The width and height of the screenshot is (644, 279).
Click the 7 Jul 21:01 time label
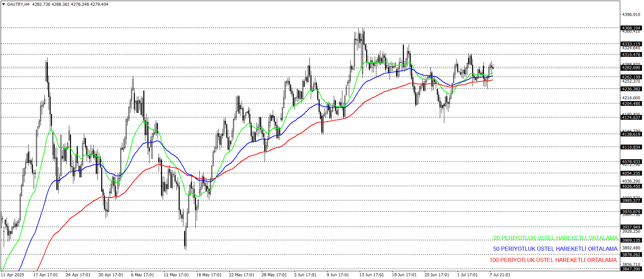point(500,275)
